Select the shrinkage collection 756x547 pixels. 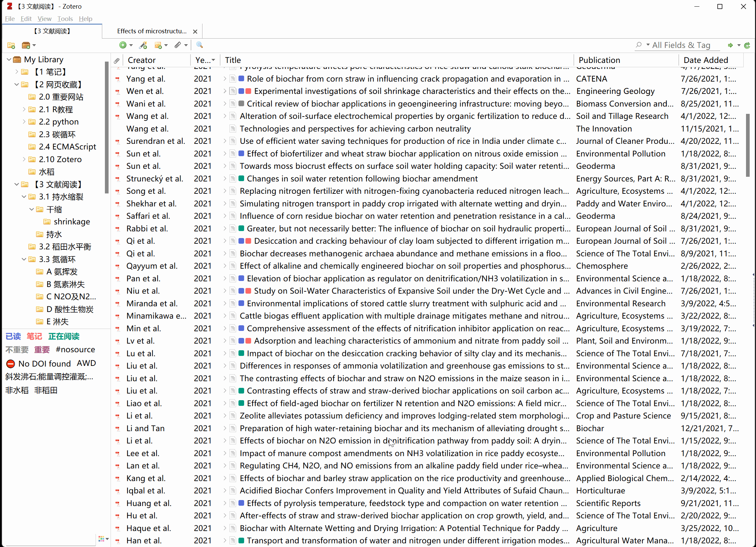[72, 222]
